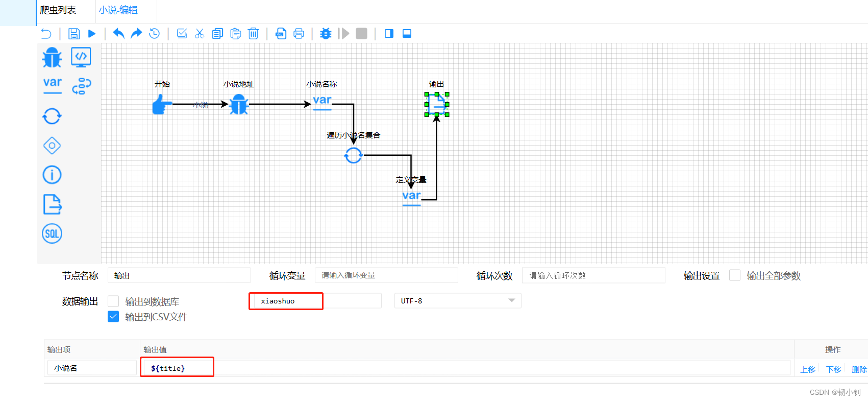Focus the 循环次数 input field
This screenshot has width=868, height=401.
[593, 275]
